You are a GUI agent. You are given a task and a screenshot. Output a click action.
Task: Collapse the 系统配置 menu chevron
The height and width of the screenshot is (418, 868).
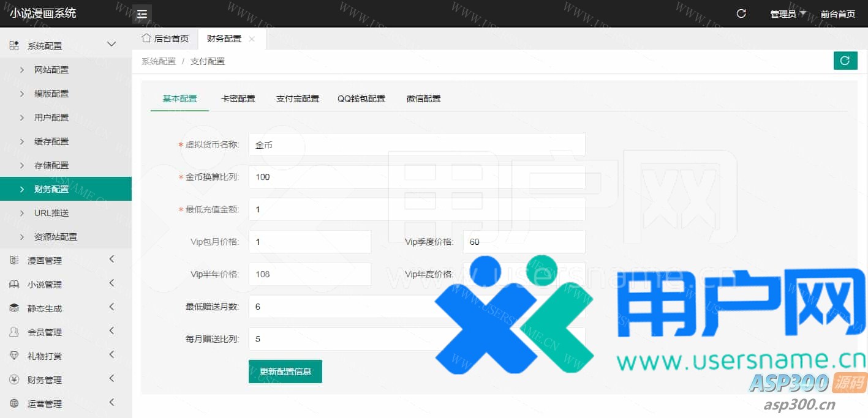111,44
